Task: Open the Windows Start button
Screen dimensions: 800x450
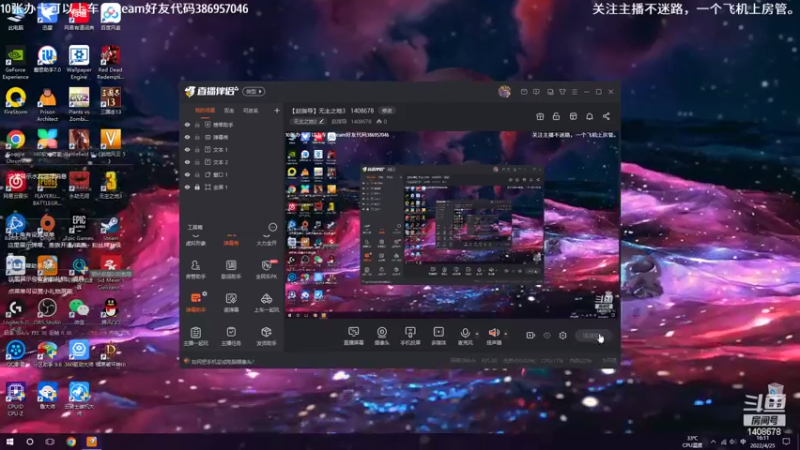Action: [x=9, y=442]
